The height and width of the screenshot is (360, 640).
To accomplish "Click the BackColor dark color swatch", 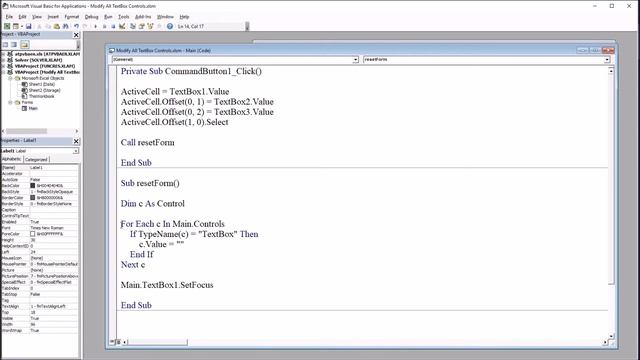I will (33, 186).
